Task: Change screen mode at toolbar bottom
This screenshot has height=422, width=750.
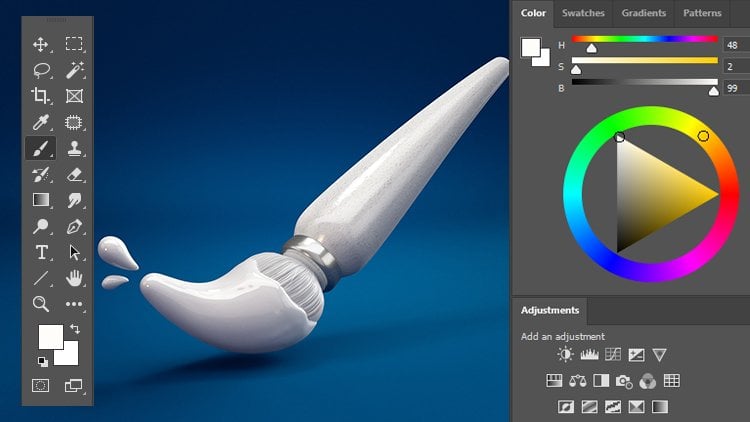Action: (x=74, y=385)
